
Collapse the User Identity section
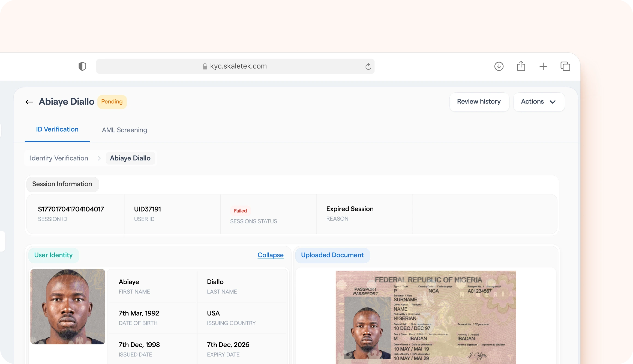[x=270, y=255]
